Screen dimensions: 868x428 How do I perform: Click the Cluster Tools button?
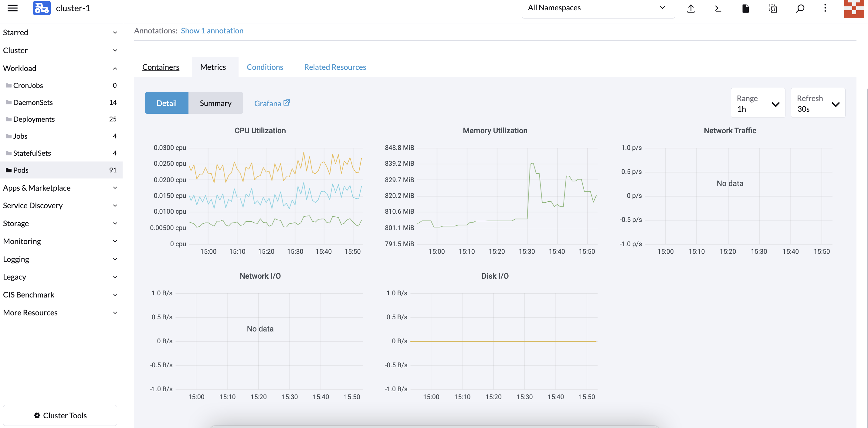tap(60, 415)
